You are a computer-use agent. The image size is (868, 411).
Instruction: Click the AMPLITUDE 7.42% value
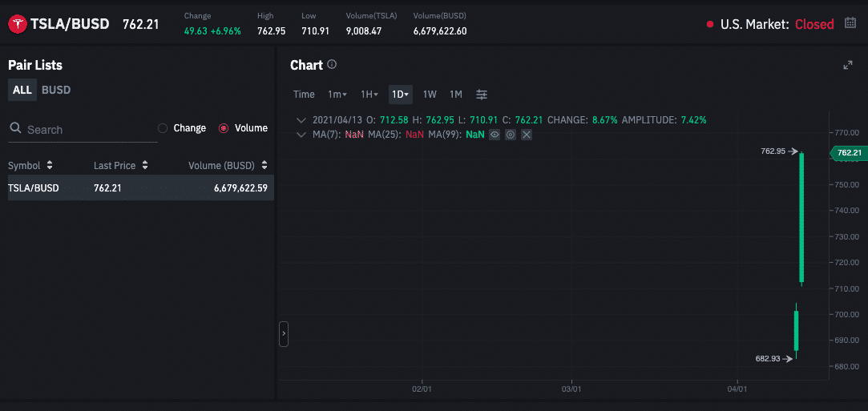[693, 120]
